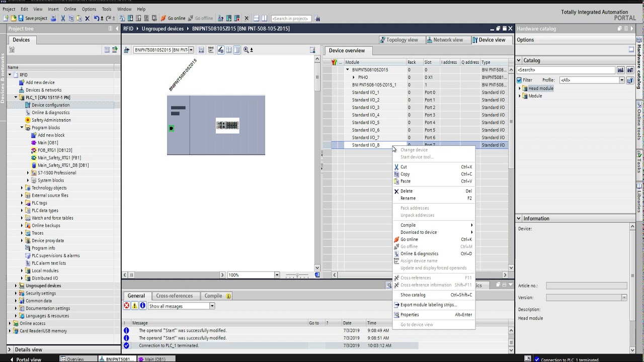Toggle the Filter checkbox in hardware catalog
This screenshot has width=644, height=362.
click(x=519, y=80)
